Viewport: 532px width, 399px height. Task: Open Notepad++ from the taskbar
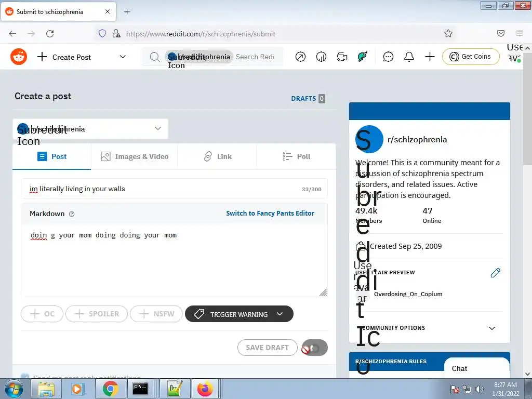175,389
